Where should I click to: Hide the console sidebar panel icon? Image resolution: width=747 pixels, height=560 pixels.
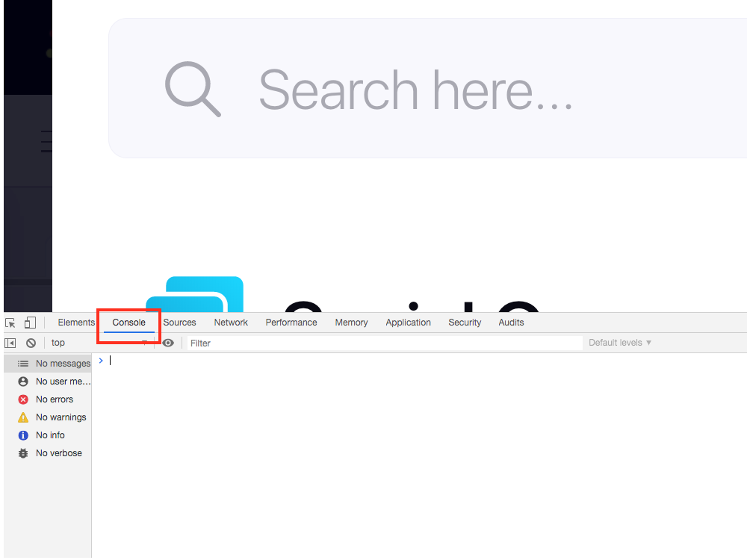pyautogui.click(x=10, y=343)
